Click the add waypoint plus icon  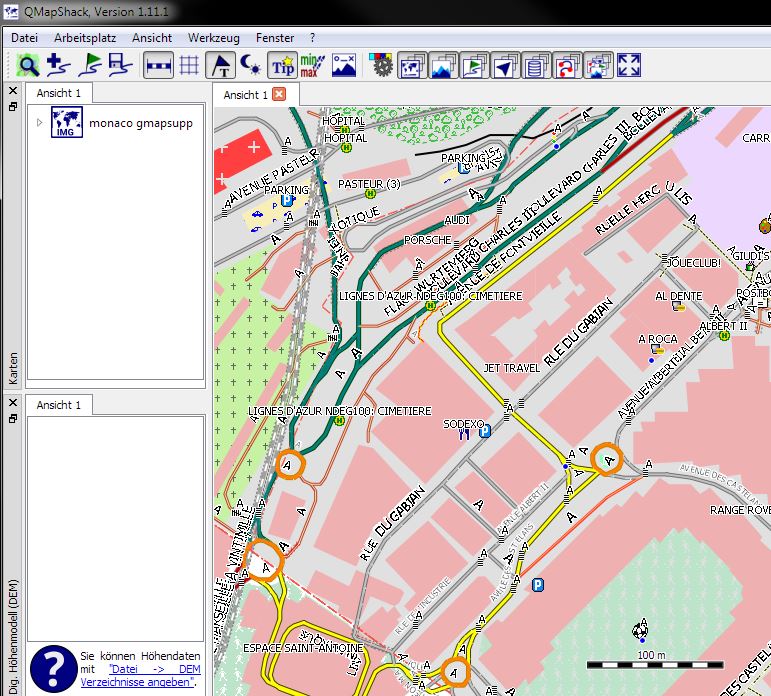pos(59,65)
